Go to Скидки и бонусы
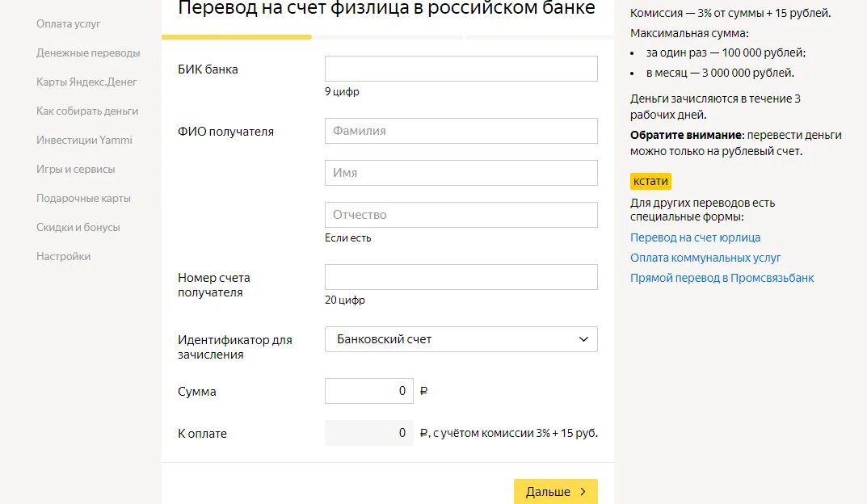 click(x=78, y=228)
